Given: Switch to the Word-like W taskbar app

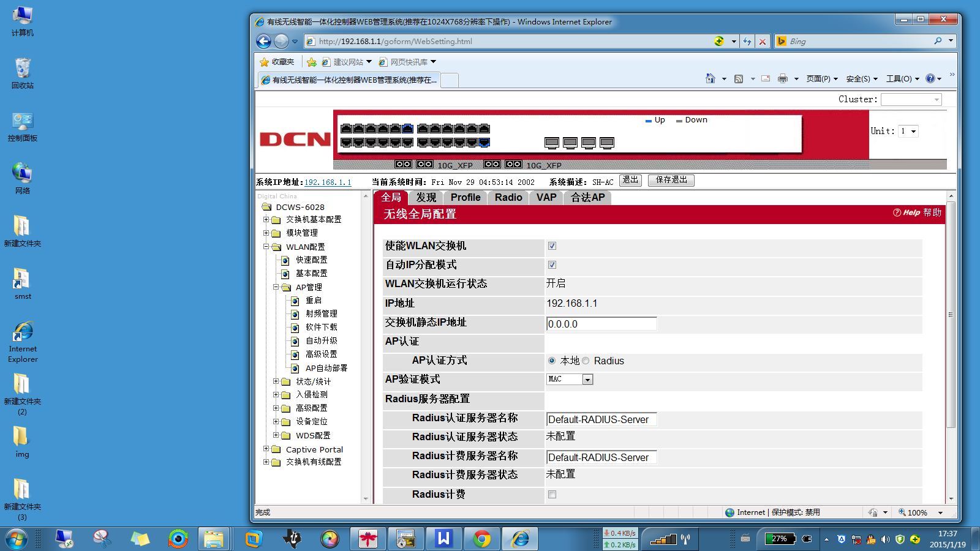Looking at the screenshot, I should click(443, 539).
